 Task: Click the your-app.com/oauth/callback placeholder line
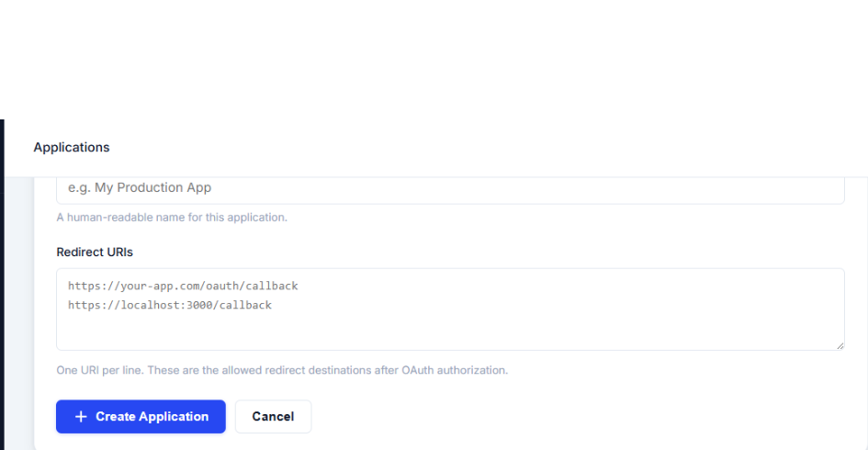coord(183,286)
